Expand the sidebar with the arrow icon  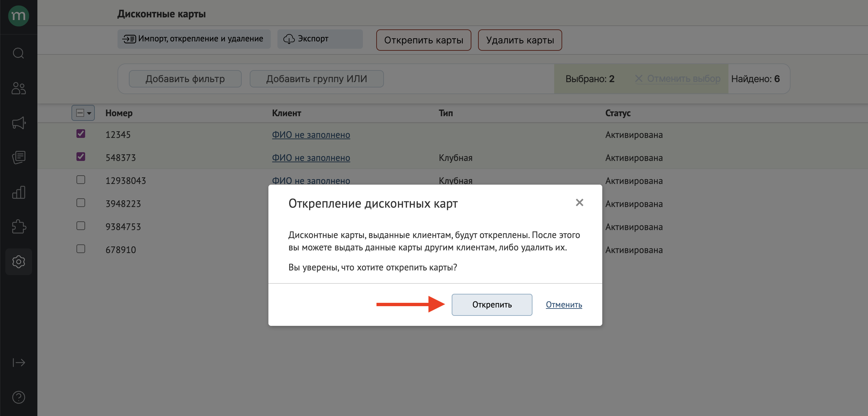[x=19, y=362]
